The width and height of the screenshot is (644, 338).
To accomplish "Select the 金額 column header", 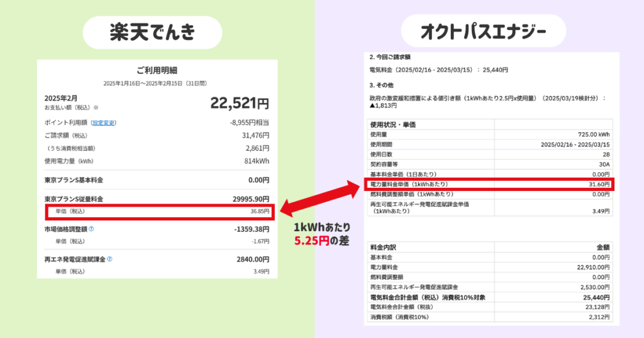I will pyautogui.click(x=603, y=248).
